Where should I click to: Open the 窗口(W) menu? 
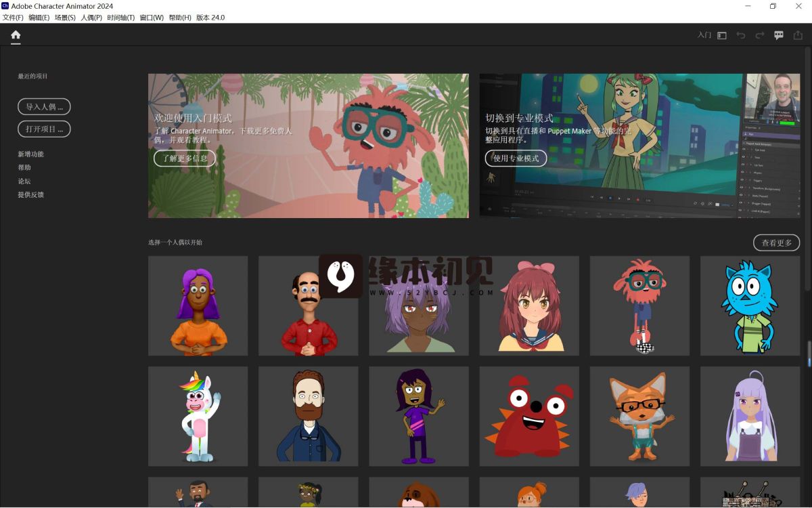[x=152, y=18]
